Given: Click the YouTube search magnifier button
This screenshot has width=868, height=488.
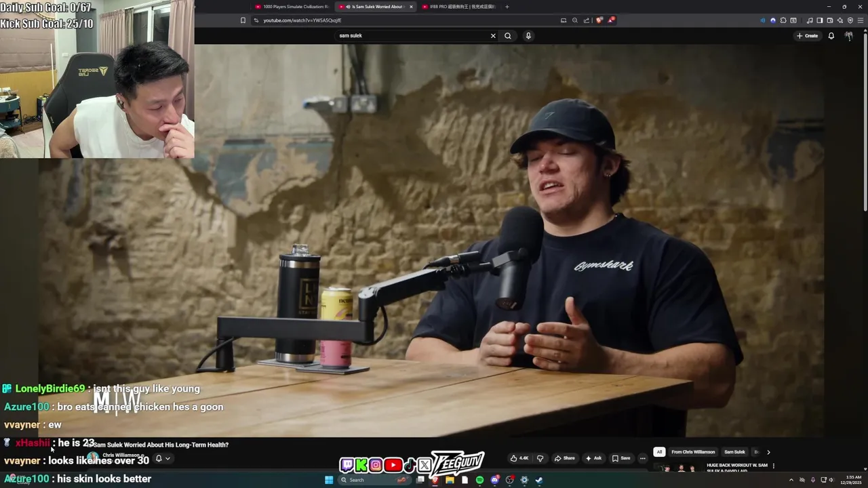Looking at the screenshot, I should [x=507, y=36].
